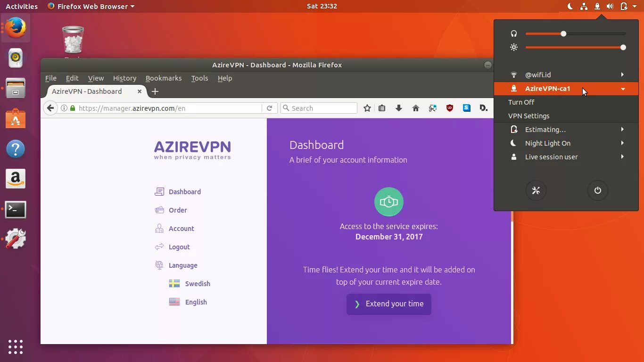The width and height of the screenshot is (644, 362).
Task: Open the Edit menu
Action: (72, 78)
